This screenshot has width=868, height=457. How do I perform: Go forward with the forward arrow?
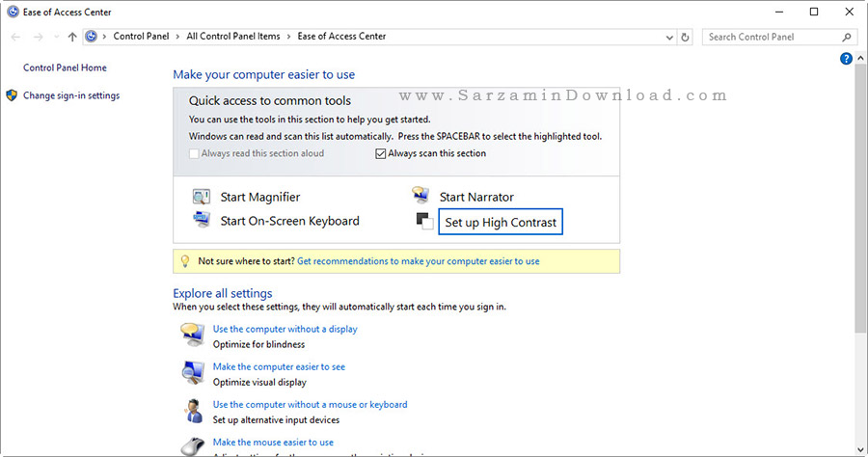point(38,37)
